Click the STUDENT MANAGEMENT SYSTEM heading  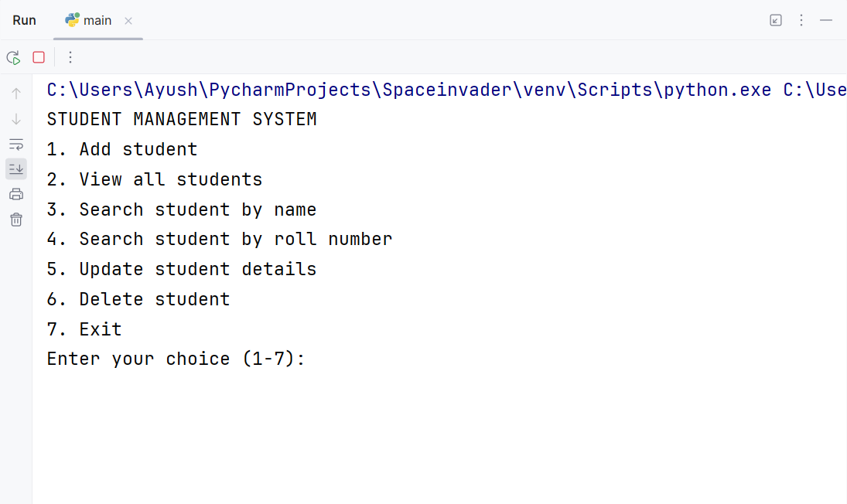[181, 119]
